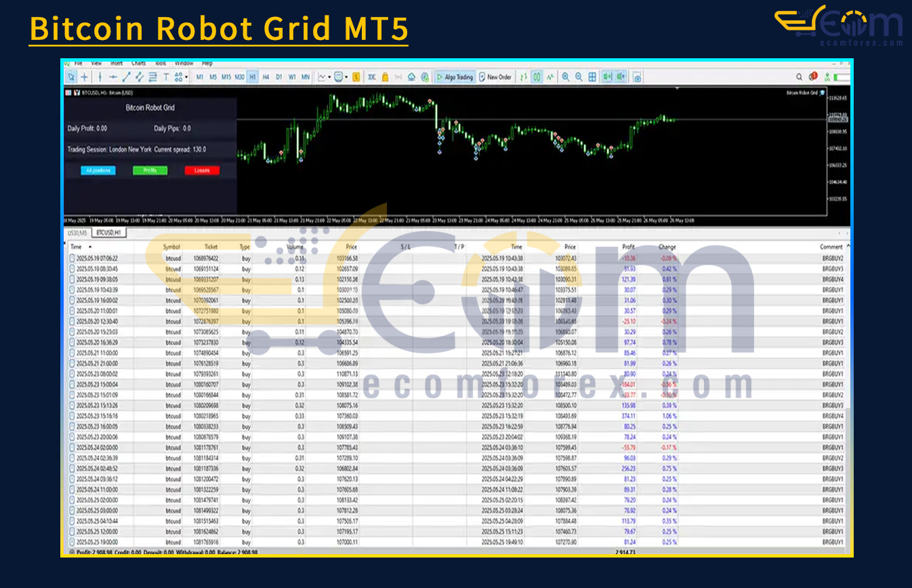
Task: Zoom in on the chart
Action: point(566,77)
